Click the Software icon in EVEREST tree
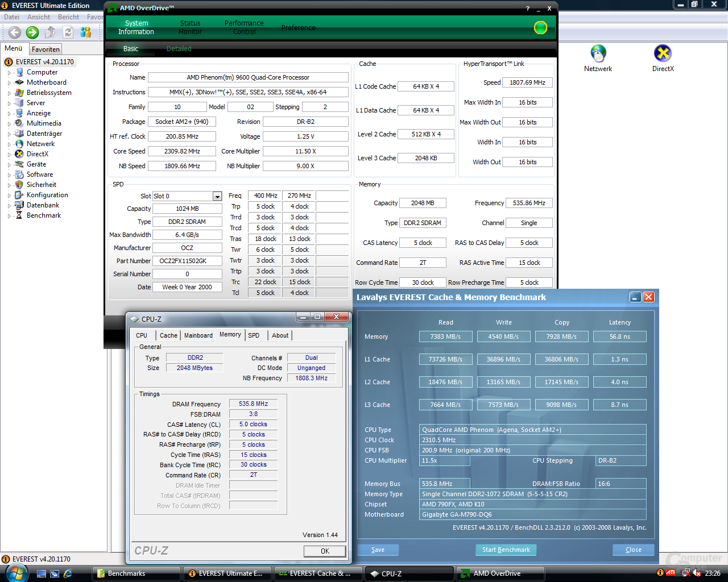 coord(19,174)
